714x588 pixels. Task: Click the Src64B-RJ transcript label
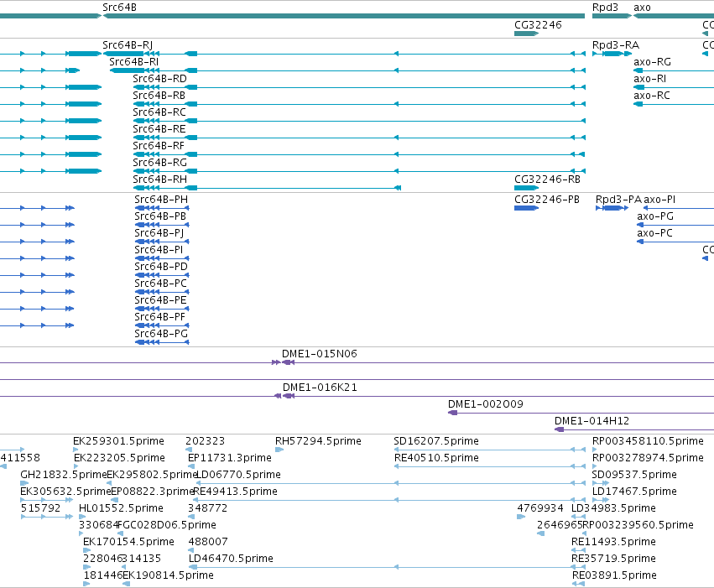click(x=128, y=45)
